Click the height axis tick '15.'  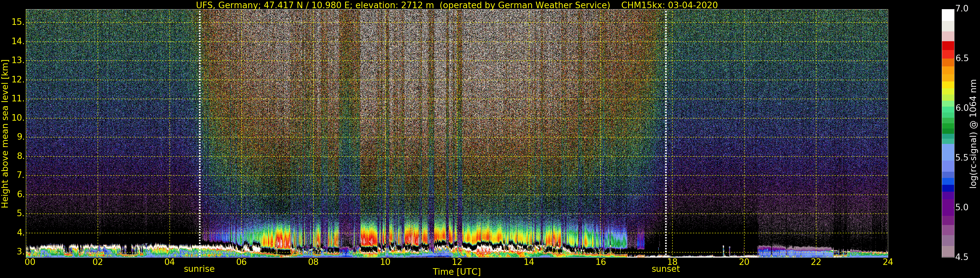click(18, 22)
